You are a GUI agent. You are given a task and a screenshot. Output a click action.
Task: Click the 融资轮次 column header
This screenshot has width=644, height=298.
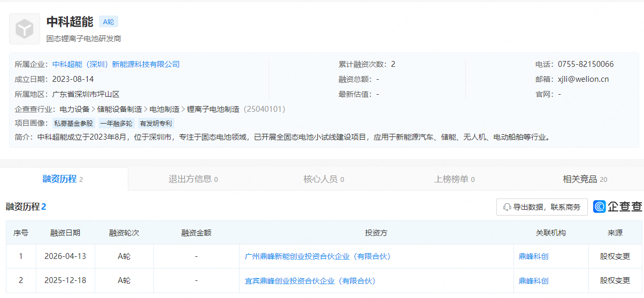pyautogui.click(x=124, y=233)
